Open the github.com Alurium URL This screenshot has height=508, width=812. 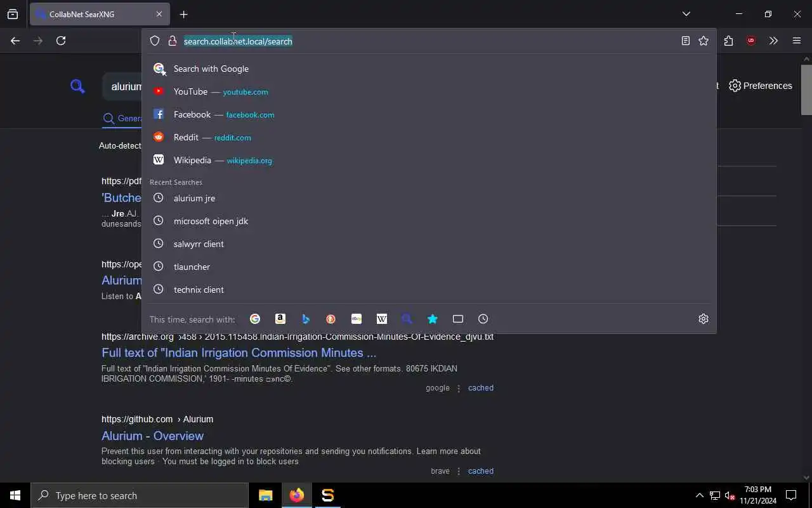tap(157, 419)
